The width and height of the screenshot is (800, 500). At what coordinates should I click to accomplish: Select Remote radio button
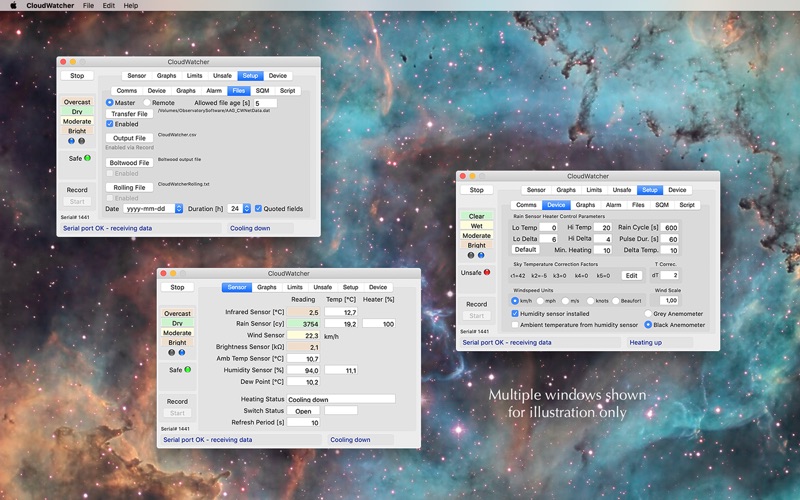pos(147,103)
